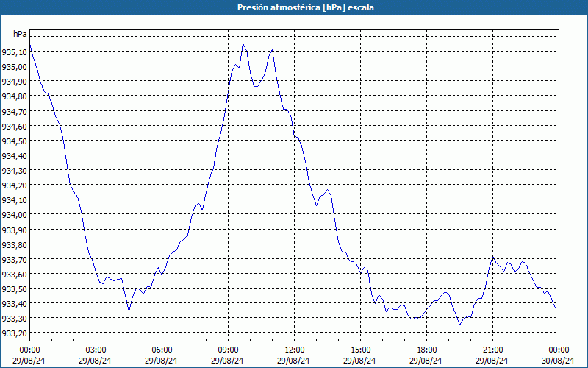Click the 933,70 y-axis value
Image resolution: width=588 pixels, height=368 pixels.
(14, 259)
